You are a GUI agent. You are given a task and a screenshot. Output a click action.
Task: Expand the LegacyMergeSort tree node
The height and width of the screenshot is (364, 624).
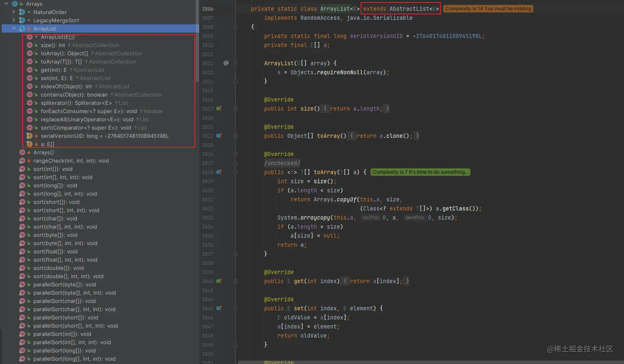[14, 20]
